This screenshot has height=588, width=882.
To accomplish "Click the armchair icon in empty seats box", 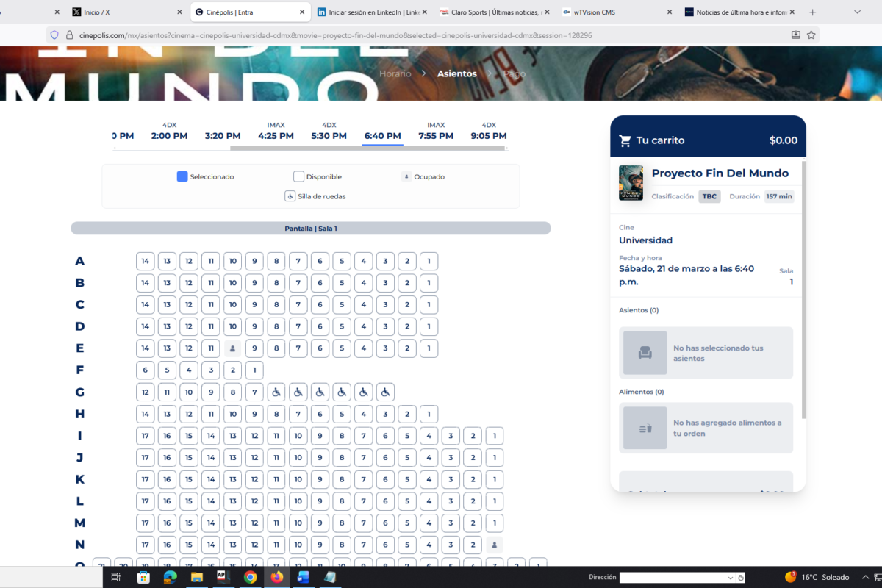I will [x=645, y=353].
